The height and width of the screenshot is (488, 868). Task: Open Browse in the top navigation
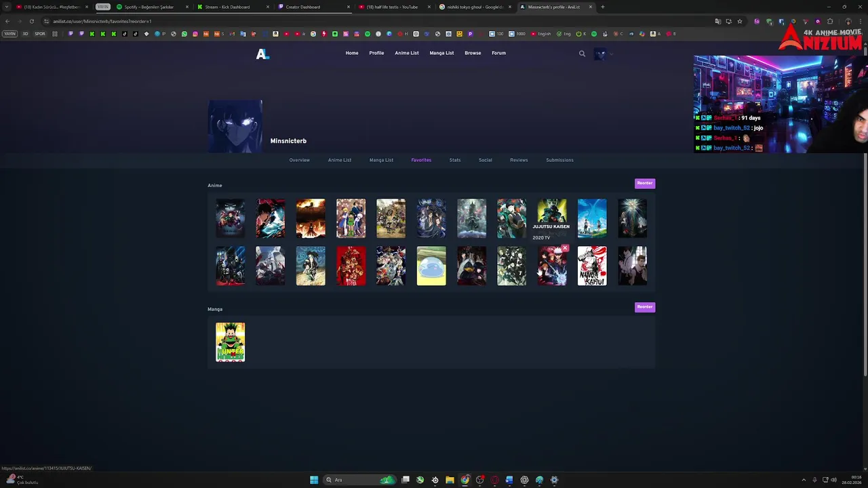pyautogui.click(x=473, y=53)
